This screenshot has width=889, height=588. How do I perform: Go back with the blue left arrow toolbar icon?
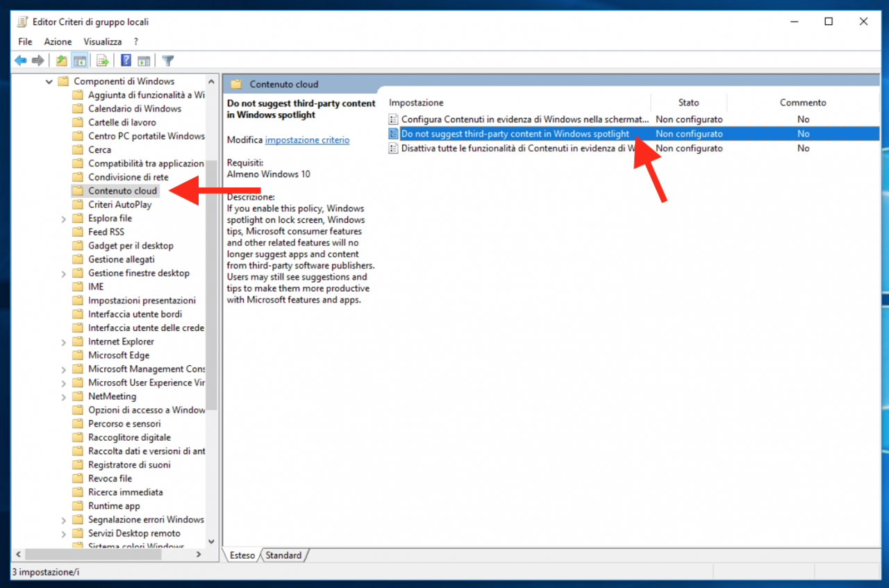pos(21,60)
